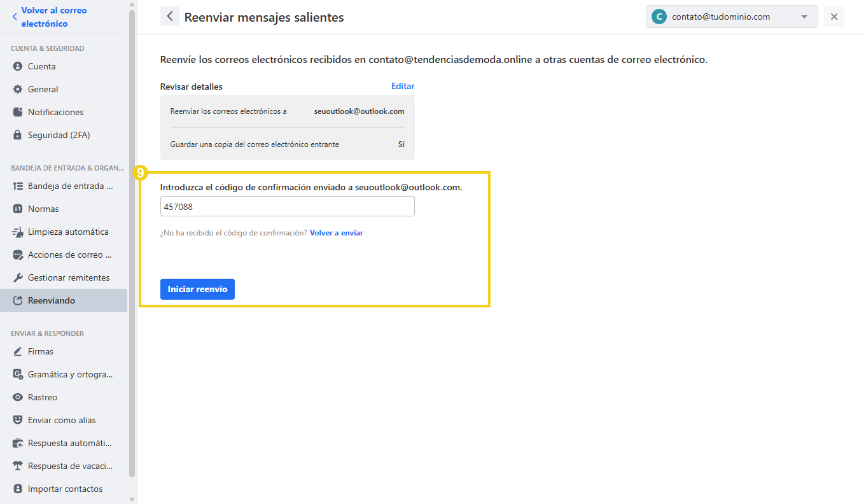The image size is (866, 504).
Task: Select the confirmation code input field
Action: coord(287,206)
